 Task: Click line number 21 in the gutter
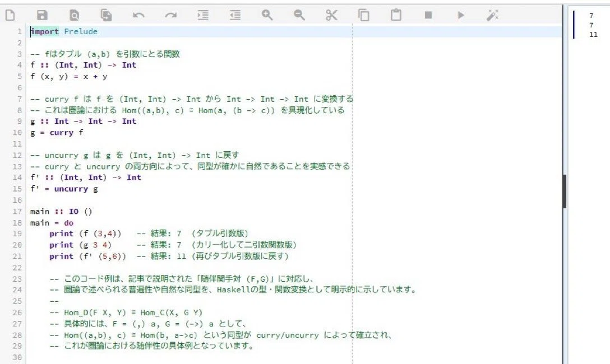(x=17, y=256)
